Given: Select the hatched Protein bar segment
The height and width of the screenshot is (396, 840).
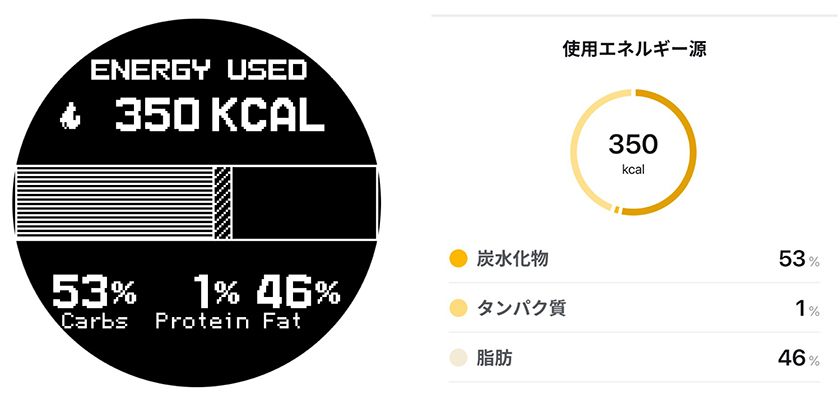Looking at the screenshot, I should click(x=223, y=203).
